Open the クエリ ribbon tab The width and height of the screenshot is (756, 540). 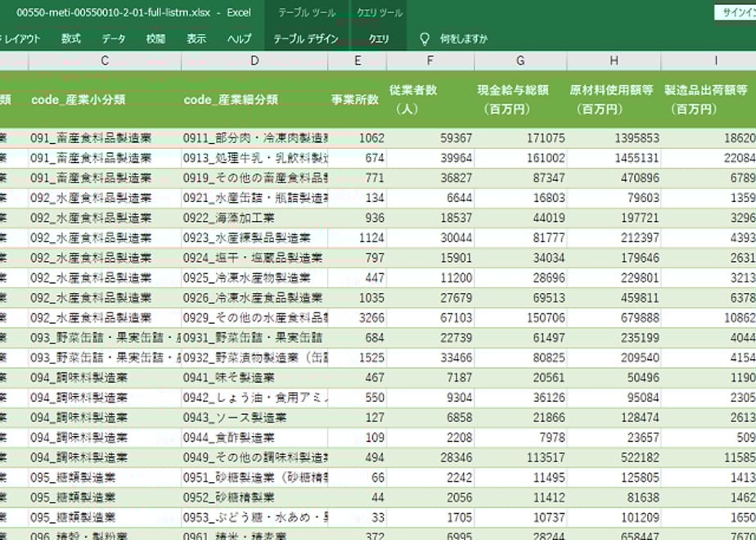pyautogui.click(x=379, y=39)
